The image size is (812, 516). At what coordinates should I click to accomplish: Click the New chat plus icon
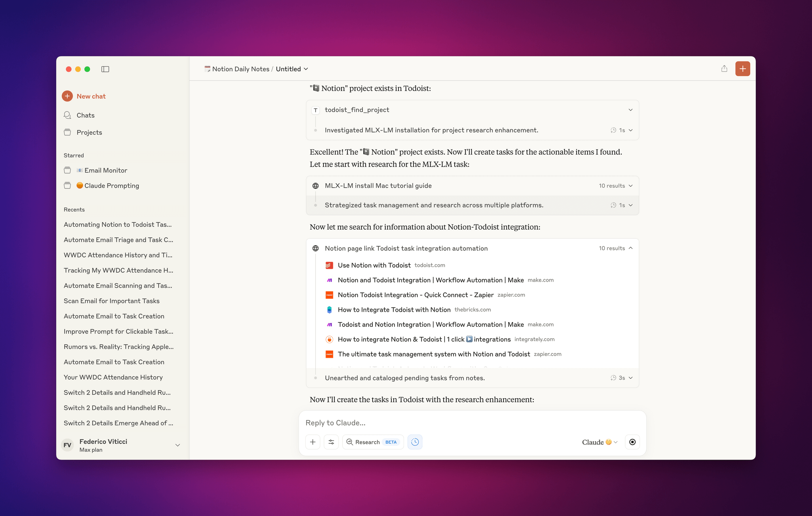(67, 96)
